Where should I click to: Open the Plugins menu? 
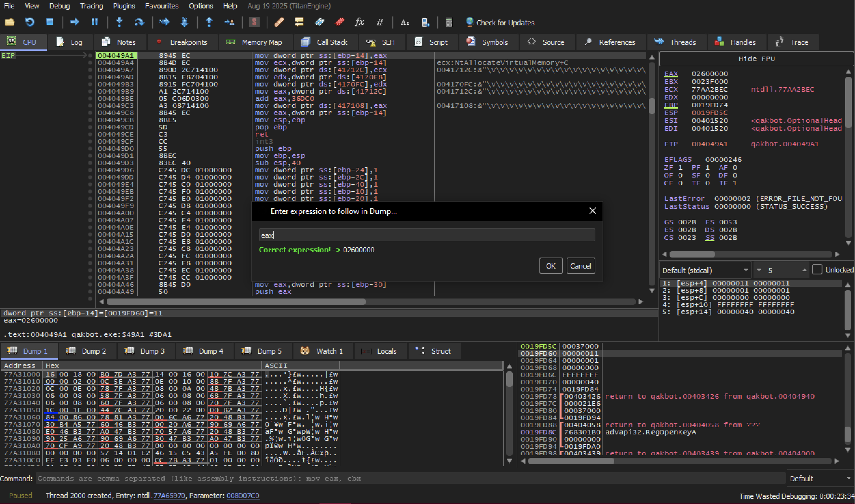point(124,6)
